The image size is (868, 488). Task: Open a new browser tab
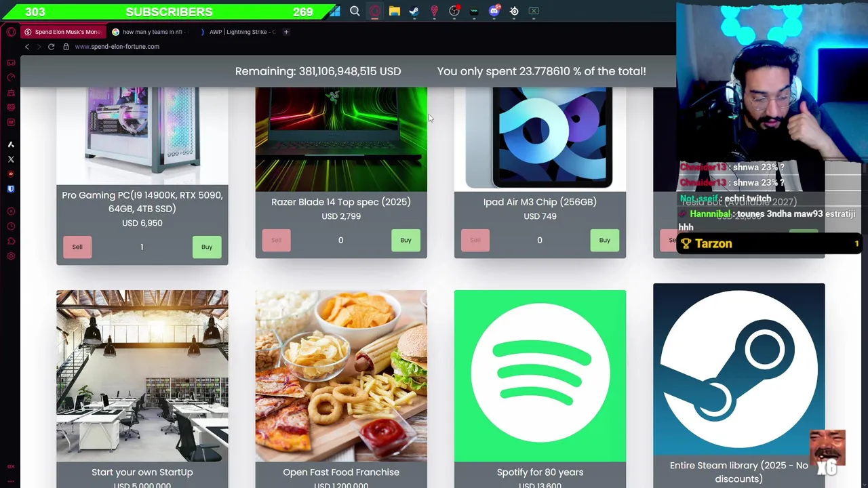(x=286, y=32)
